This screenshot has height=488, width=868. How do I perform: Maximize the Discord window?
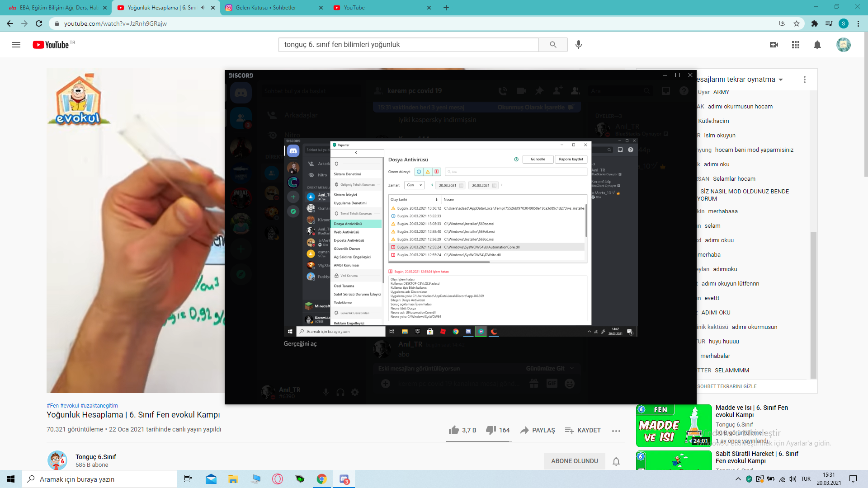click(x=677, y=75)
